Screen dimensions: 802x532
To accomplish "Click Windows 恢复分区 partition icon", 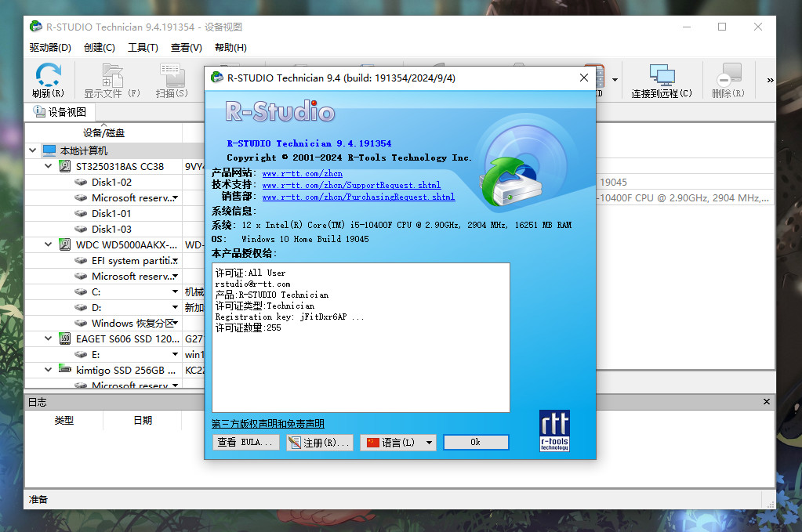I will 81,323.
